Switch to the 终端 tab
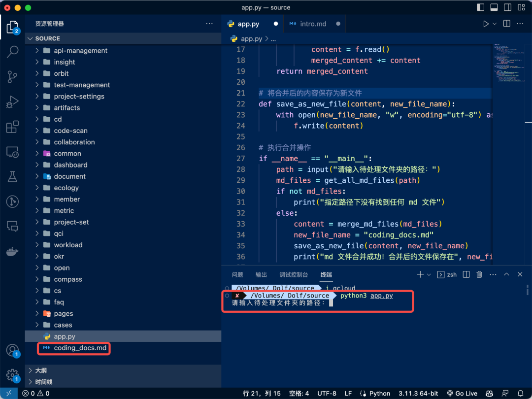 click(x=327, y=274)
